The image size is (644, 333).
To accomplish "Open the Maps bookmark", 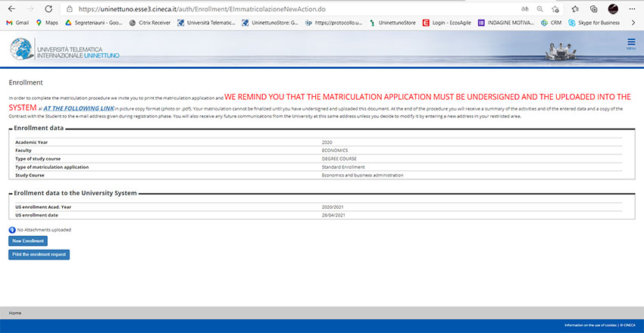I will [47, 23].
